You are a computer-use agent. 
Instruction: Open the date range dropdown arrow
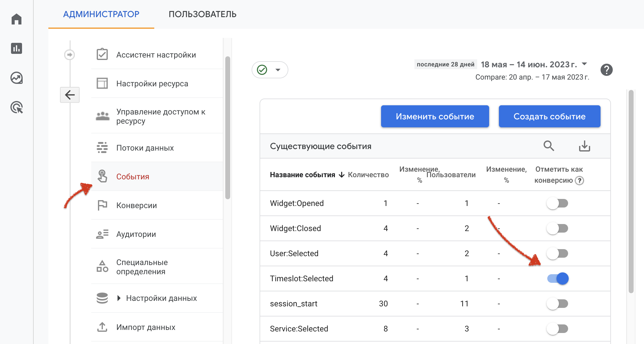tap(584, 64)
